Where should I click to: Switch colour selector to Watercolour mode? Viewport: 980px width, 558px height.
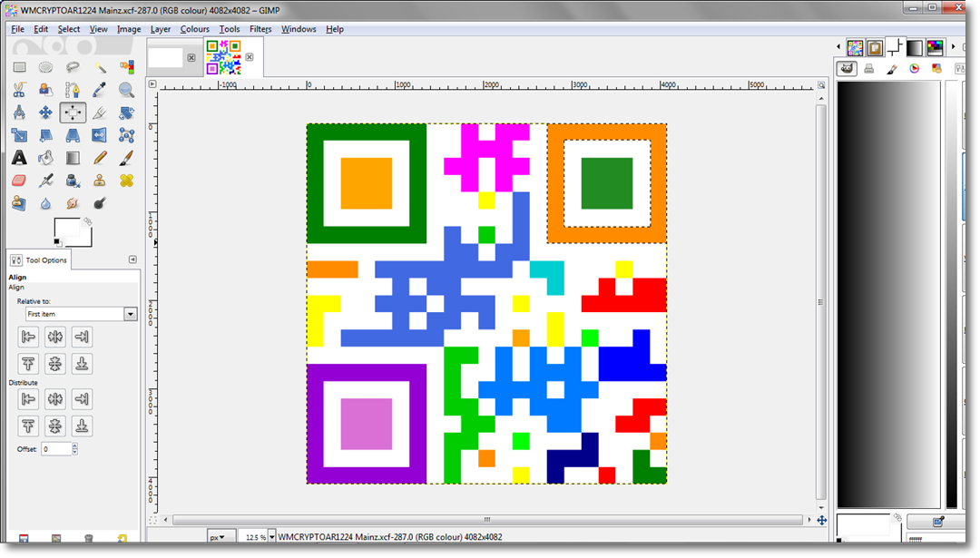pyautogui.click(x=892, y=69)
